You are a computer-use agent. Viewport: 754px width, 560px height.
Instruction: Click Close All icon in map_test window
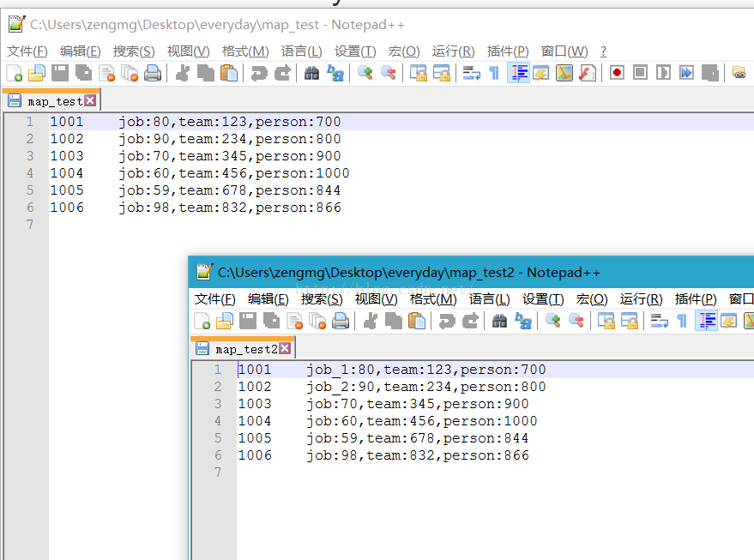point(130,73)
